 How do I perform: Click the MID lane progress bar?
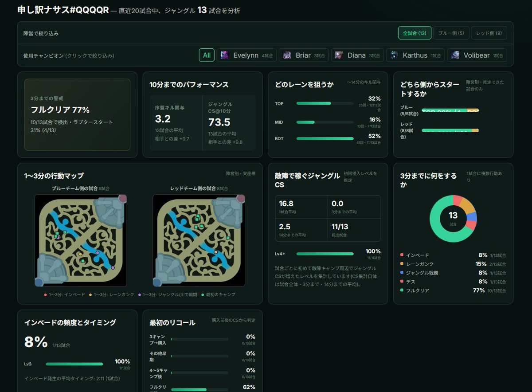[325, 122]
